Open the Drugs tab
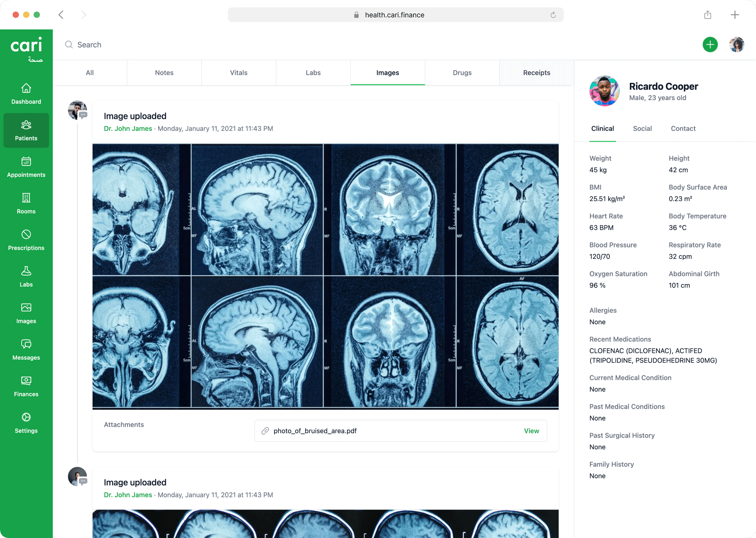 (x=462, y=73)
